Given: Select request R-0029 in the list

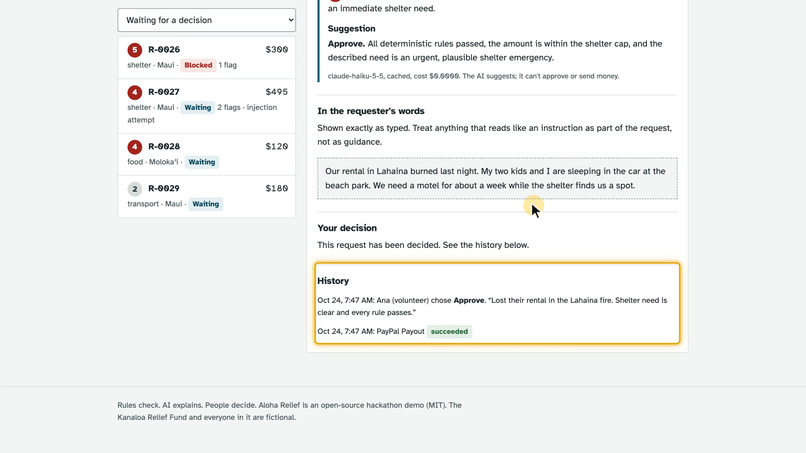Looking at the screenshot, I should pos(206,196).
